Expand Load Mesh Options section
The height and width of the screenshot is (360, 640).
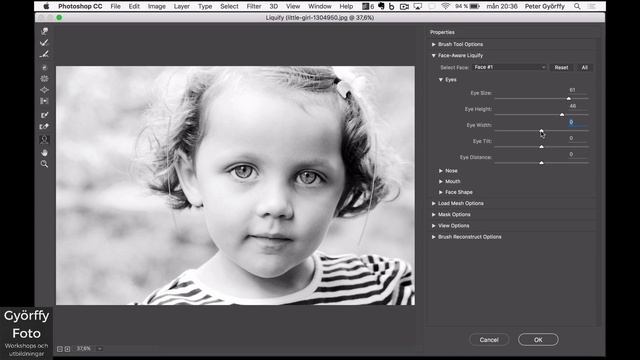click(433, 203)
